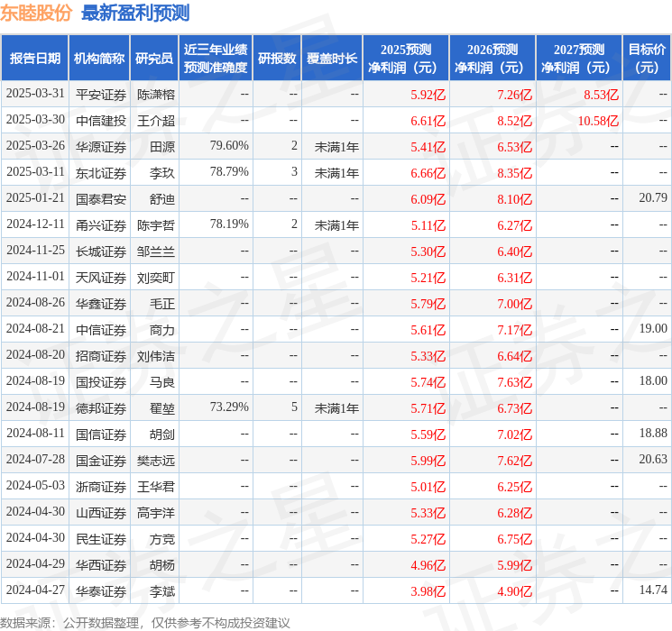The image size is (672, 631).
Task: Click 国投证券 institution cell
Action: coord(101,382)
